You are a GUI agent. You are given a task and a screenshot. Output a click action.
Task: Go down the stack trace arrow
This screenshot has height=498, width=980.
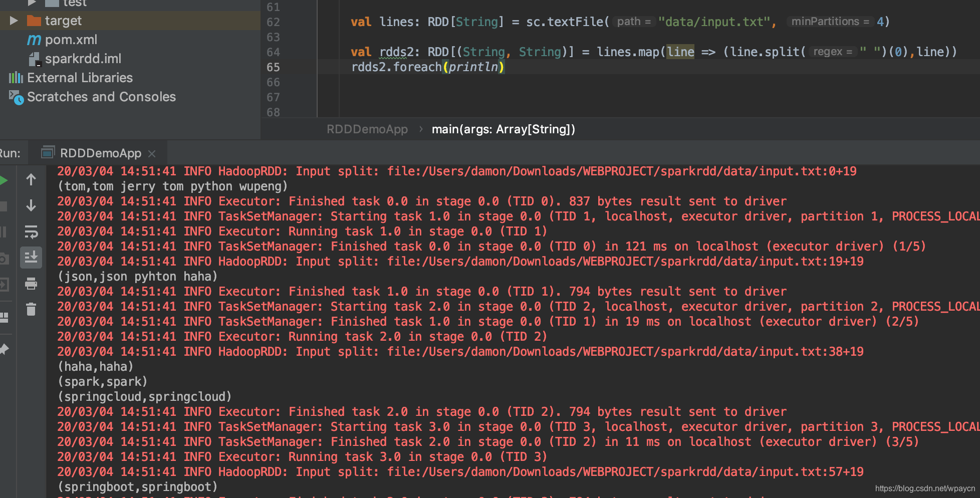tap(31, 205)
